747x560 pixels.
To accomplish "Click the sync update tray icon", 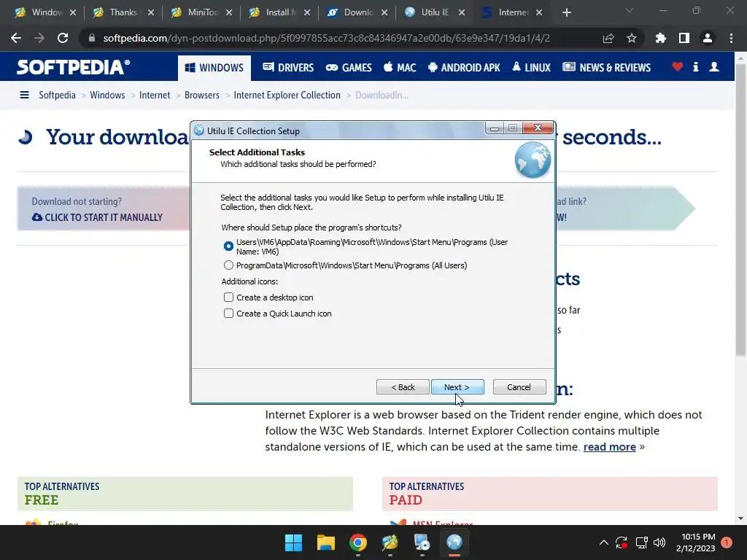I will point(622,542).
